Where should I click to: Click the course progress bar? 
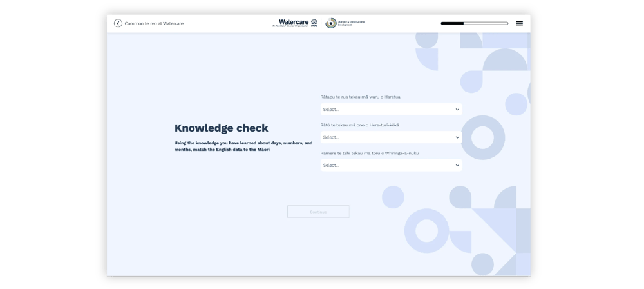click(x=475, y=23)
